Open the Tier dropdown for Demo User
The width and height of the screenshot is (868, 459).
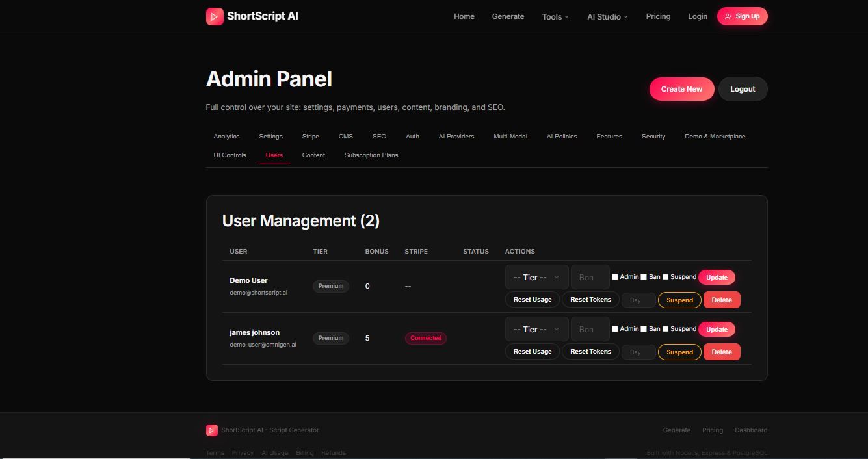(536, 277)
